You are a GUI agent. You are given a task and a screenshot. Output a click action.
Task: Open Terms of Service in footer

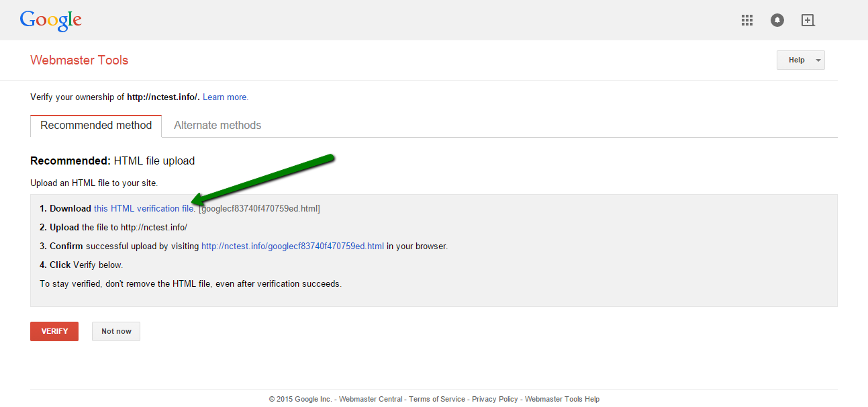click(x=437, y=399)
